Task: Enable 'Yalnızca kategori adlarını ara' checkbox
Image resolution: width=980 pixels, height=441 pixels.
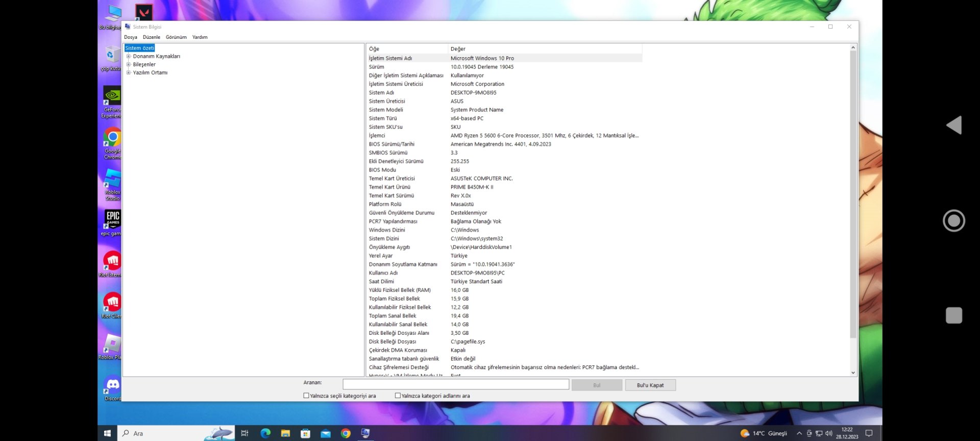Action: pyautogui.click(x=398, y=396)
